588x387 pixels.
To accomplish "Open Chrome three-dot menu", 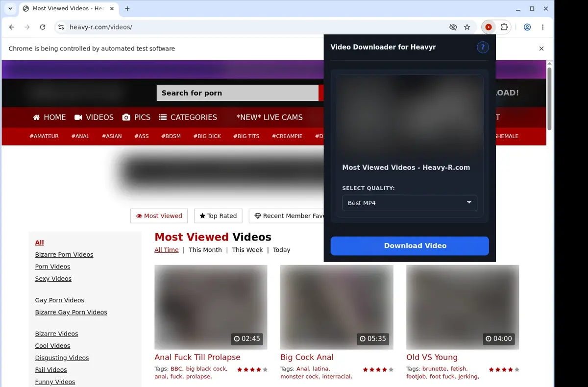I will (x=543, y=27).
